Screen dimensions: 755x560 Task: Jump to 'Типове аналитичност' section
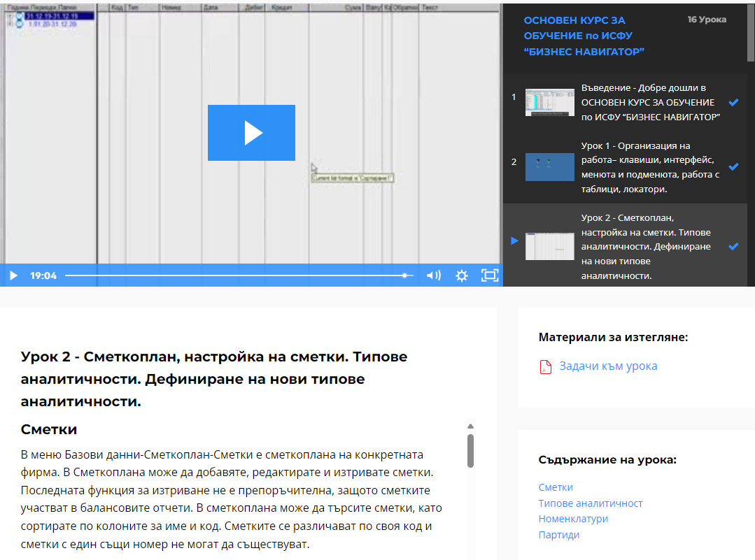pos(591,503)
